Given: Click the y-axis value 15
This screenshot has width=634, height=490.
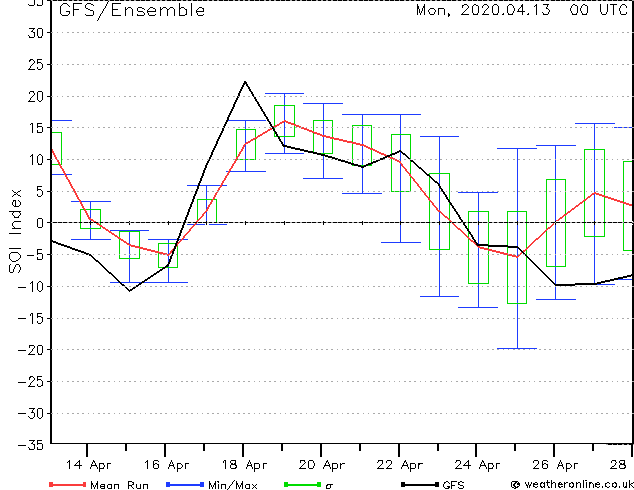Looking at the screenshot, I should point(36,128).
